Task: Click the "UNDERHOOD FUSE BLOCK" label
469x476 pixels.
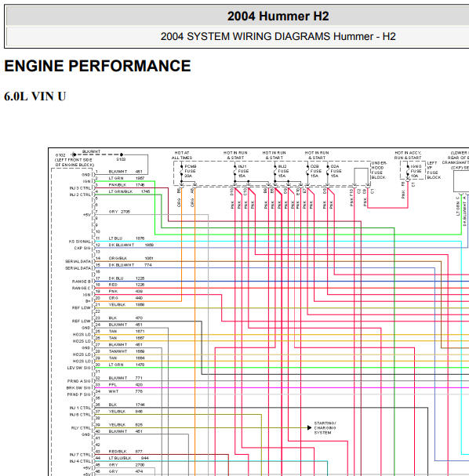Action: point(379,170)
